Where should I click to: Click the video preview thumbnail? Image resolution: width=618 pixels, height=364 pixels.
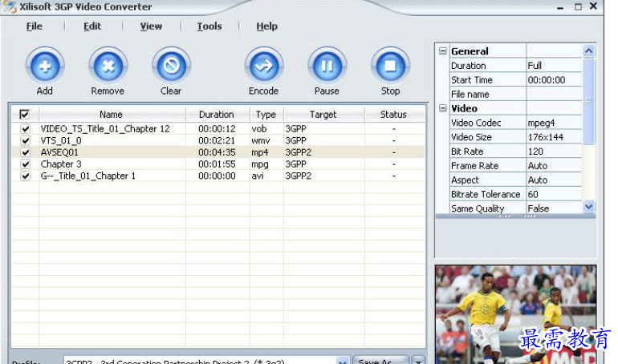pyautogui.click(x=515, y=314)
